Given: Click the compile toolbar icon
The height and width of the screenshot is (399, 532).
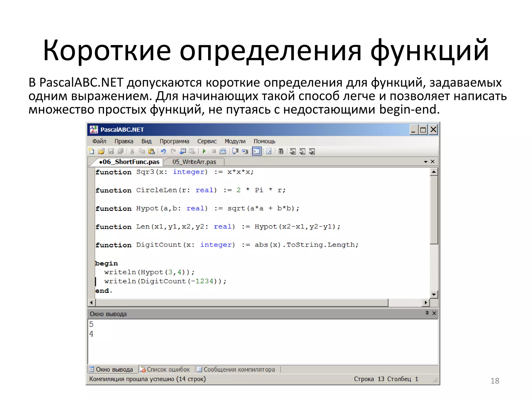Looking at the screenshot, I should 223,151.
